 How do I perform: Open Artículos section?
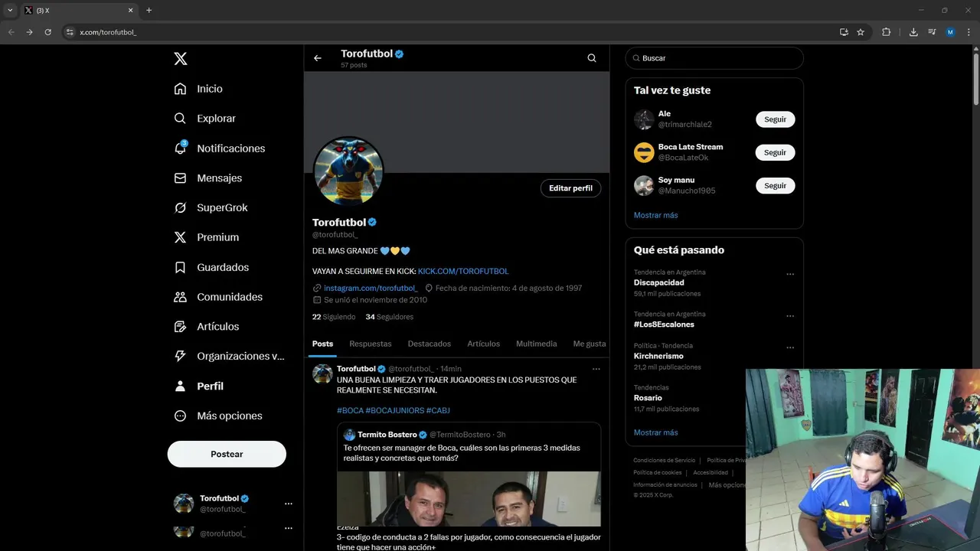(x=207, y=327)
